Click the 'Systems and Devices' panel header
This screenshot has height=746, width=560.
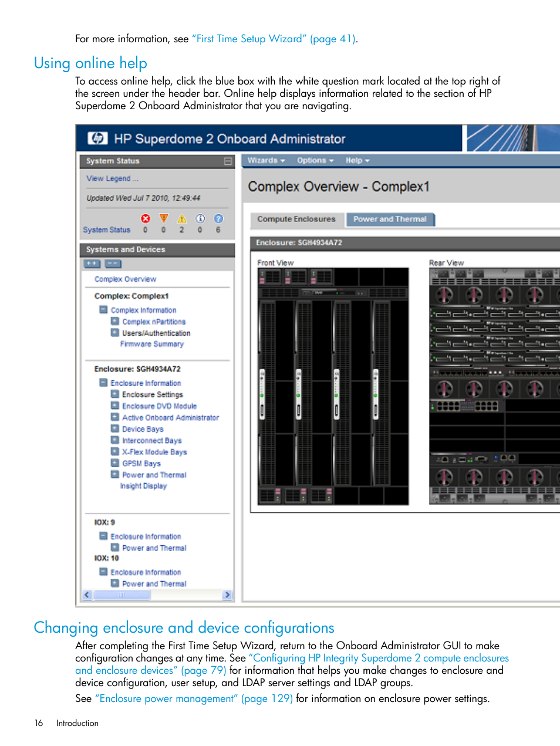click(157, 249)
